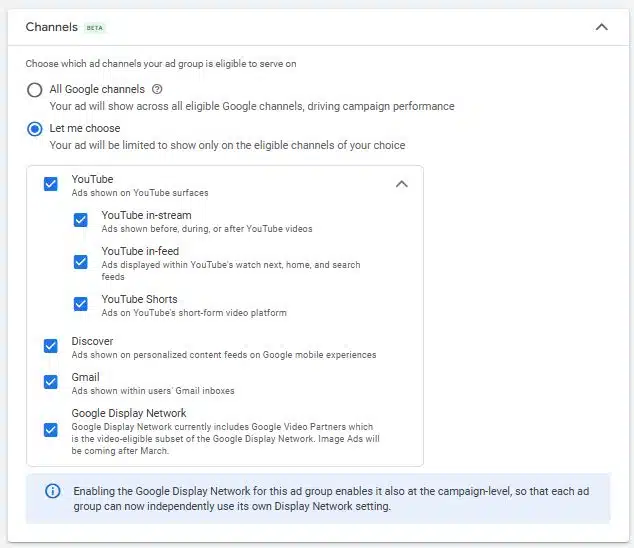Select the Let me choose radio option

point(35,129)
